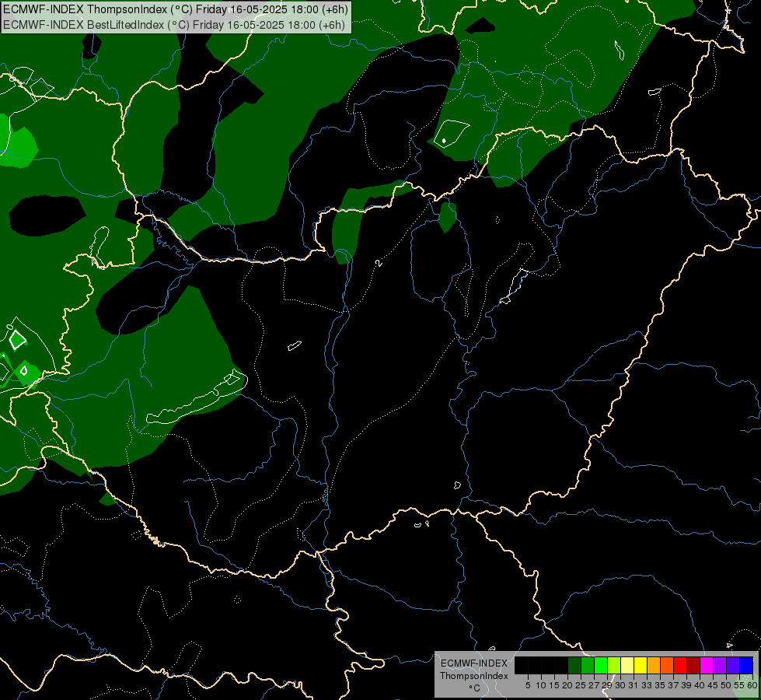Select the orange-red 35-37 legend swatch
This screenshot has height=700, width=761.
point(667,665)
